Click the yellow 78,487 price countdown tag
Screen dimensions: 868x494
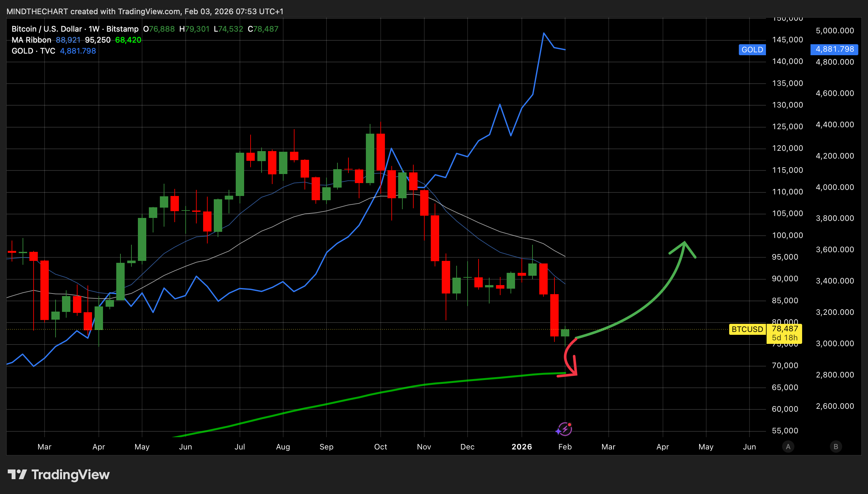pyautogui.click(x=784, y=333)
